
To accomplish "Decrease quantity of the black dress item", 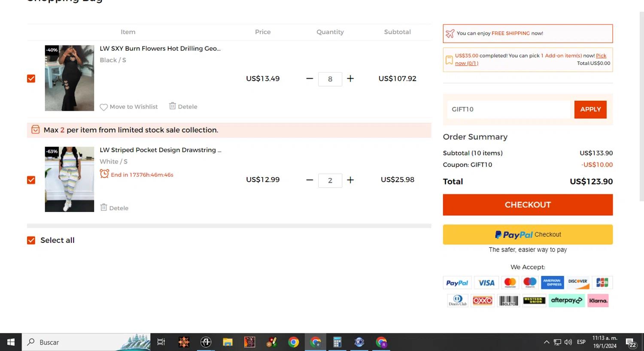I will click(310, 79).
